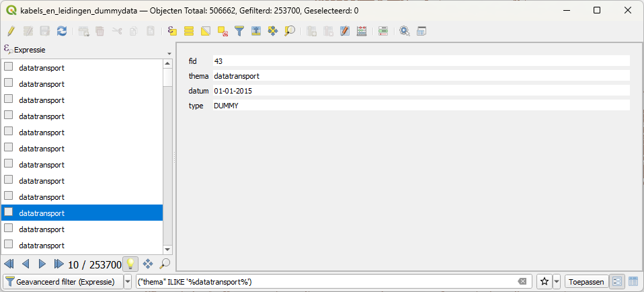Toggle editing mode with the pencil icon
This screenshot has height=292, width=644.
pyautogui.click(x=11, y=31)
